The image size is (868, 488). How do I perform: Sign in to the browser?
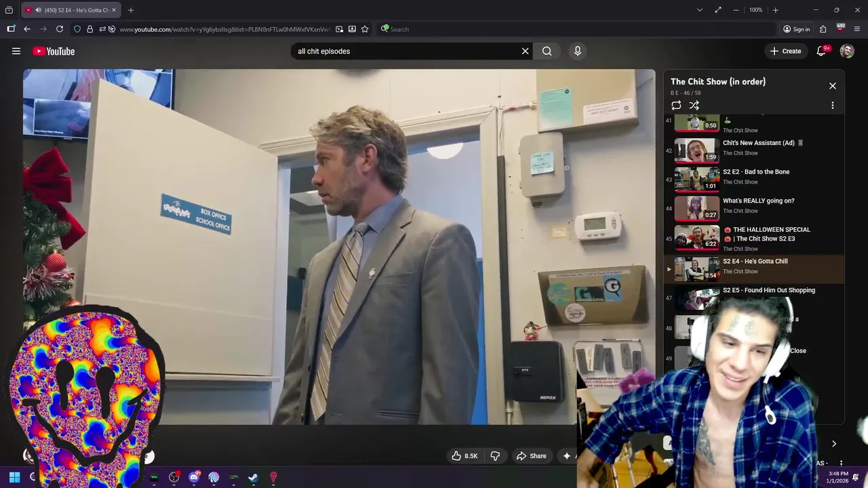point(796,29)
